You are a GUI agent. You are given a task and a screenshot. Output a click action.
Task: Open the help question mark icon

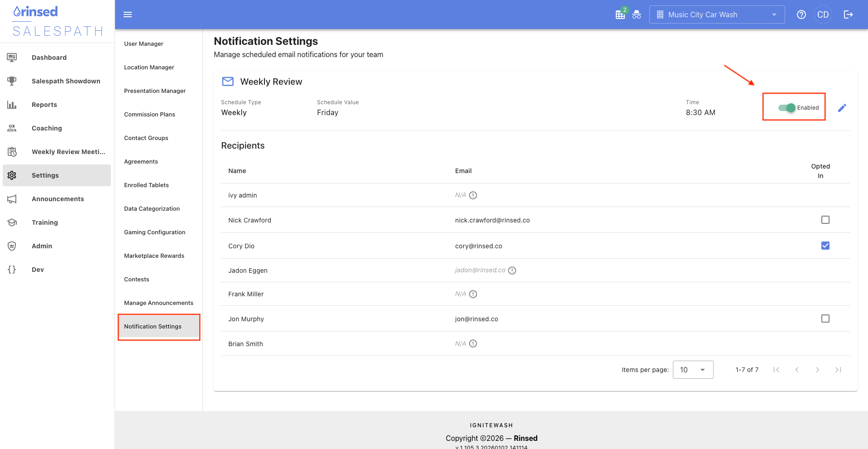point(801,14)
